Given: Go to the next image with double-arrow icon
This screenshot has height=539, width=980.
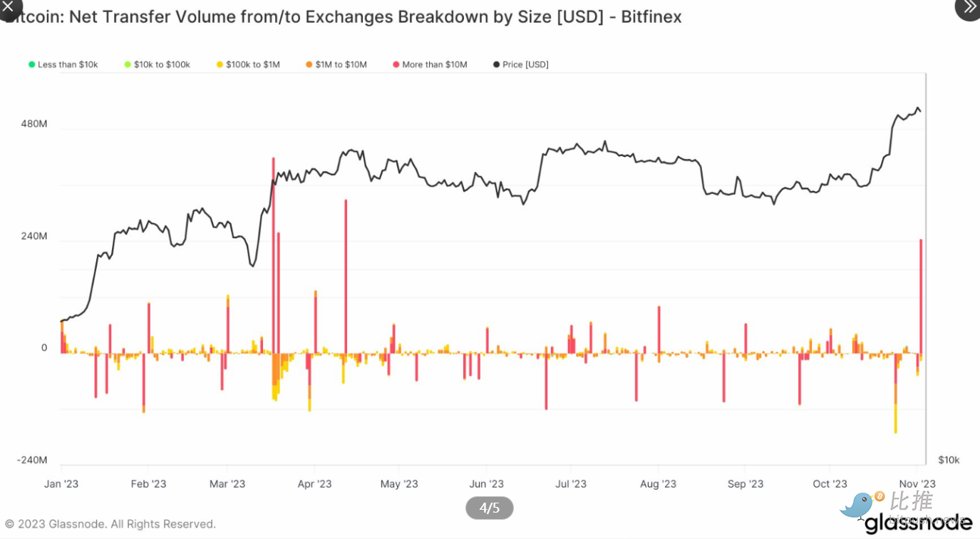Looking at the screenshot, I should tap(969, 6).
